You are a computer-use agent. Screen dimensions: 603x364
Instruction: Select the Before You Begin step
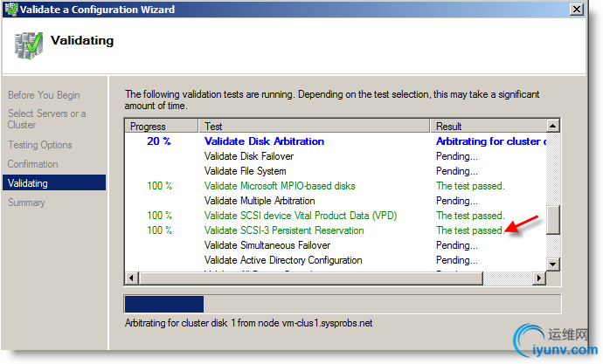coord(44,95)
